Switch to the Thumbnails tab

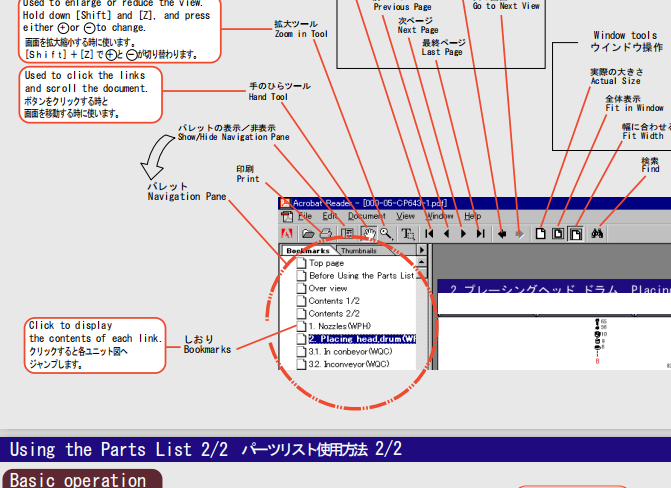click(359, 250)
